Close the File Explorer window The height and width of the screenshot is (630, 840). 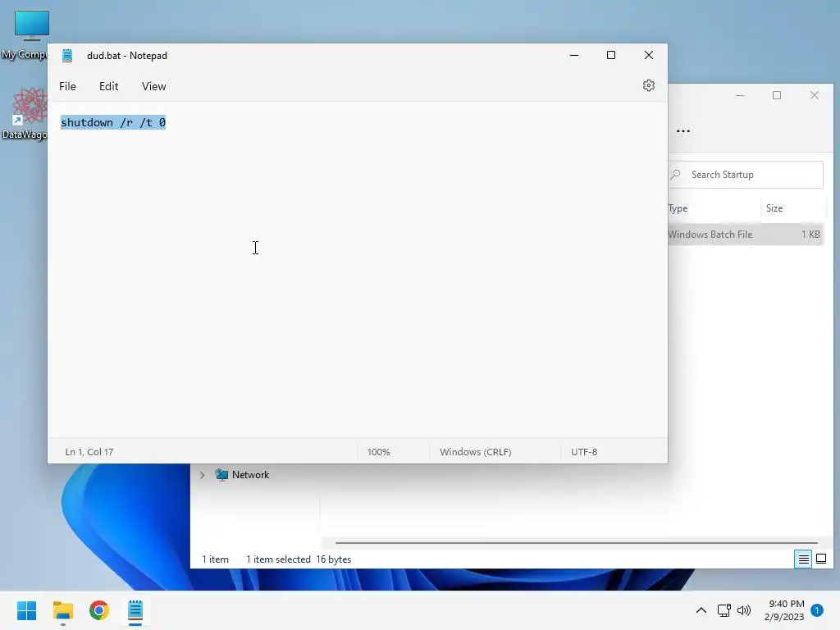click(x=815, y=95)
